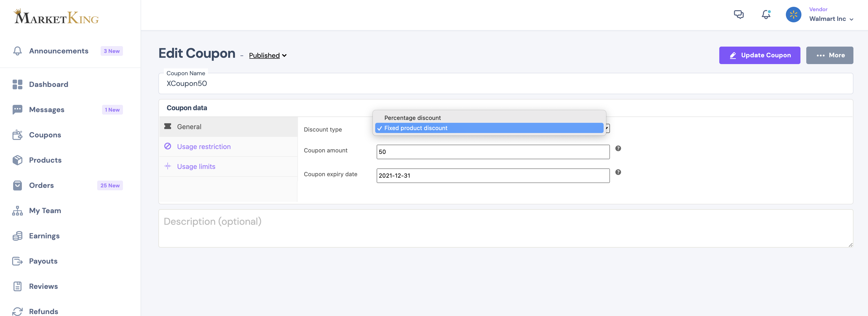The height and width of the screenshot is (316, 868).
Task: Click the Coupon expiry date field
Action: [x=493, y=176]
